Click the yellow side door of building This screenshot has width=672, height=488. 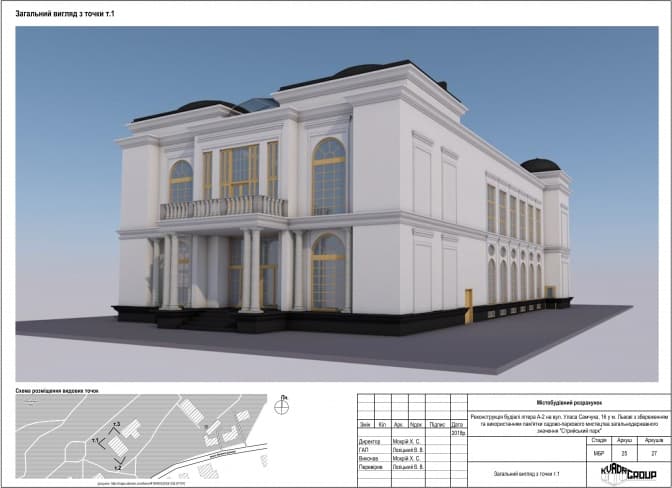(x=468, y=306)
